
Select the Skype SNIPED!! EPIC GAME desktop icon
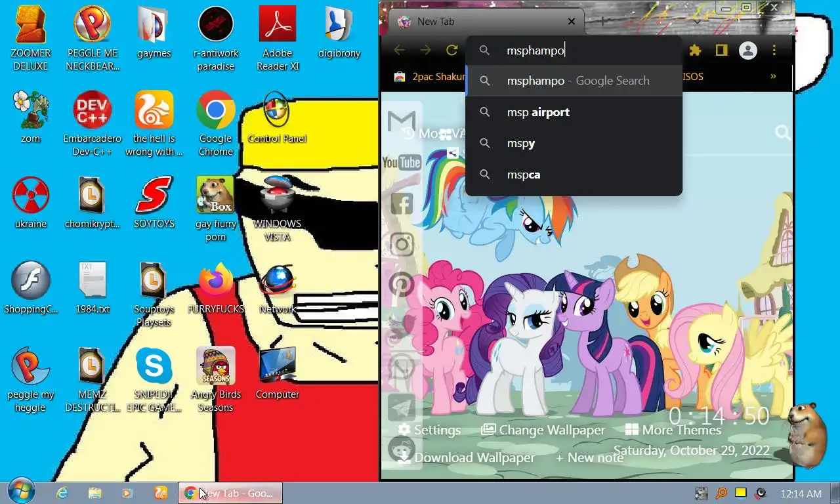point(154,380)
